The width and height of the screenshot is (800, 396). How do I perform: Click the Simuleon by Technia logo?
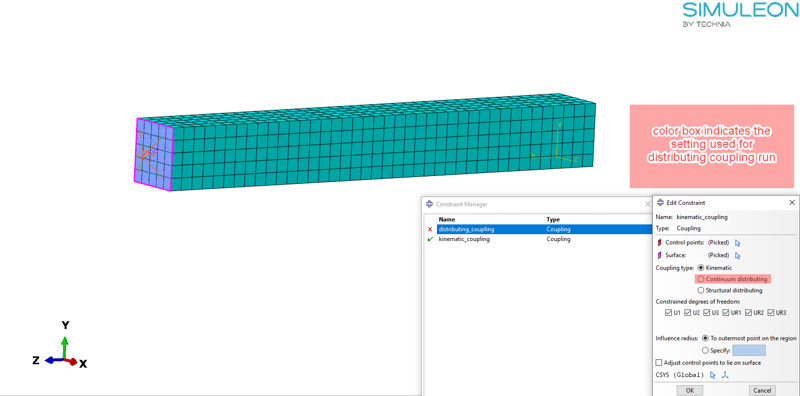(740, 14)
